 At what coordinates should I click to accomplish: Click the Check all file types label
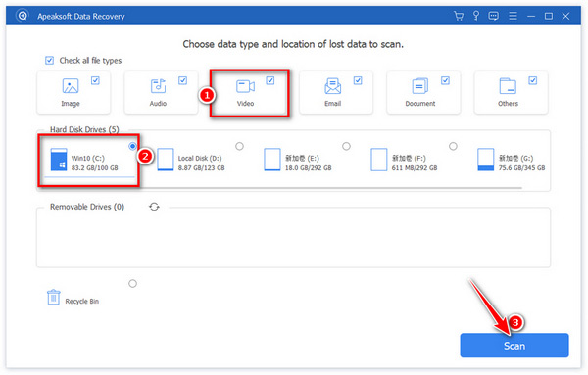click(90, 61)
